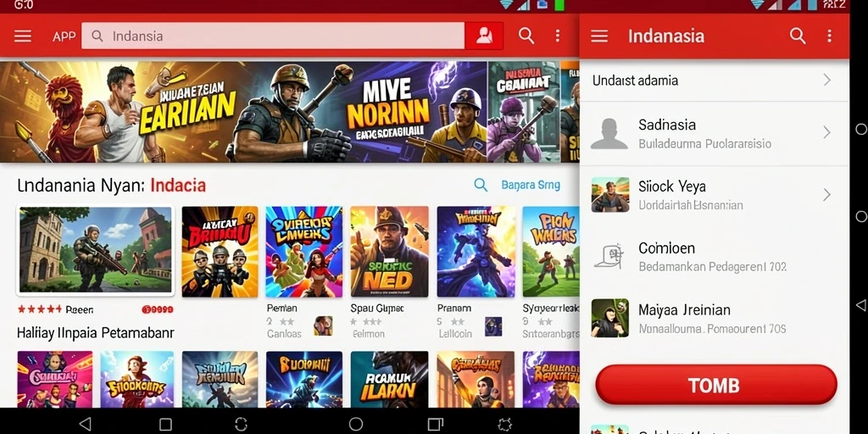Image resolution: width=868 pixels, height=434 pixels.
Task: Open the large featured soldier game card
Action: 96,250
